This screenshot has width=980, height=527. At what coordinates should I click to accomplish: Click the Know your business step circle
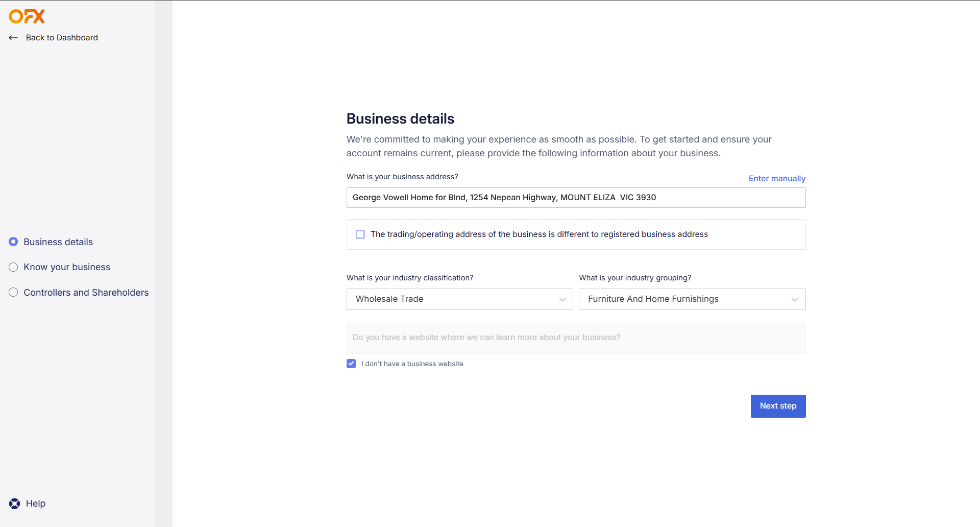point(13,267)
